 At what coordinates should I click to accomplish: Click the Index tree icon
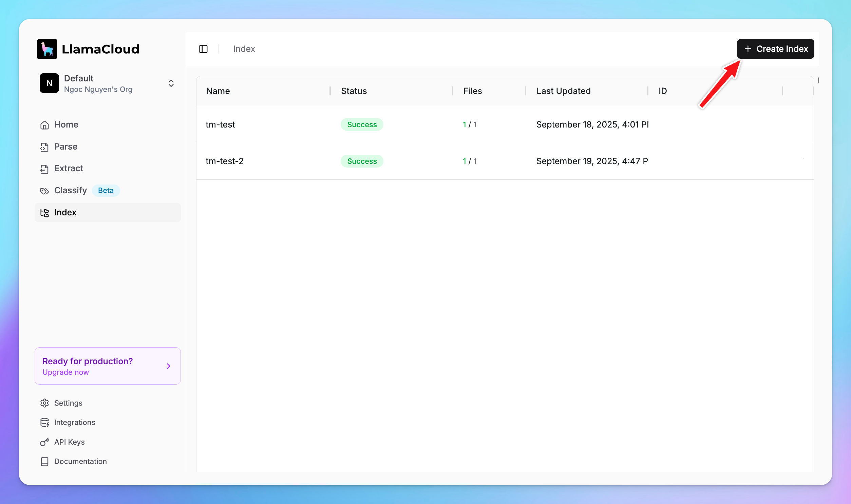tap(44, 213)
